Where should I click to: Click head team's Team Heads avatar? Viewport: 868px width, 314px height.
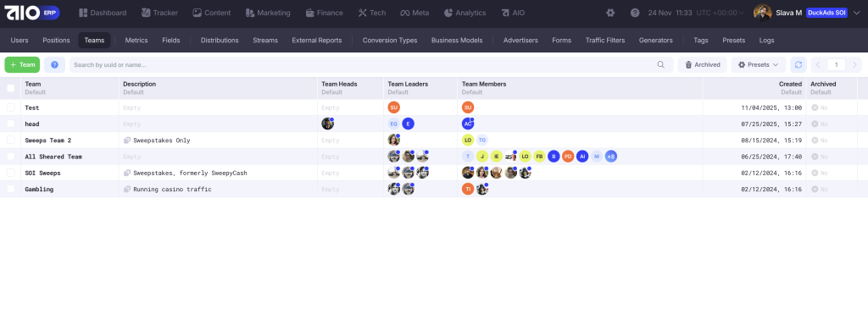point(328,124)
